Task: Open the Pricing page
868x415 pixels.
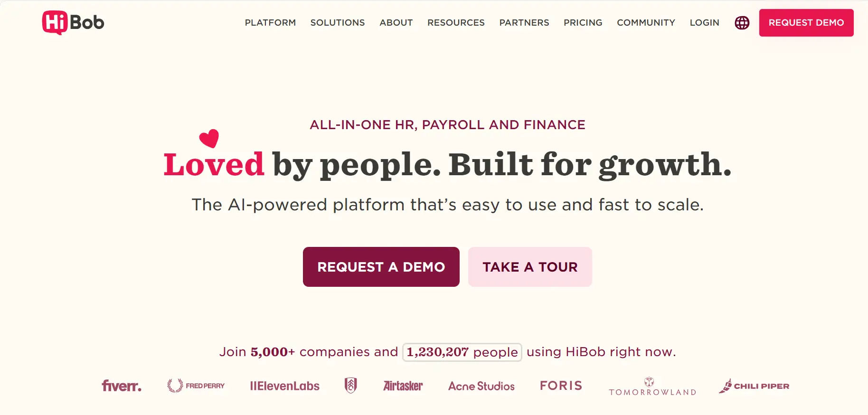Action: pos(583,23)
